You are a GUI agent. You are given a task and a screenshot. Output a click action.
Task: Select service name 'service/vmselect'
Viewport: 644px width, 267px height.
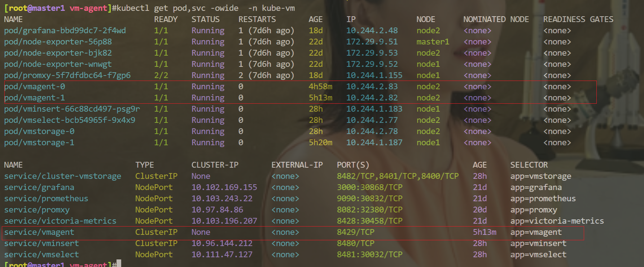[x=41, y=255]
